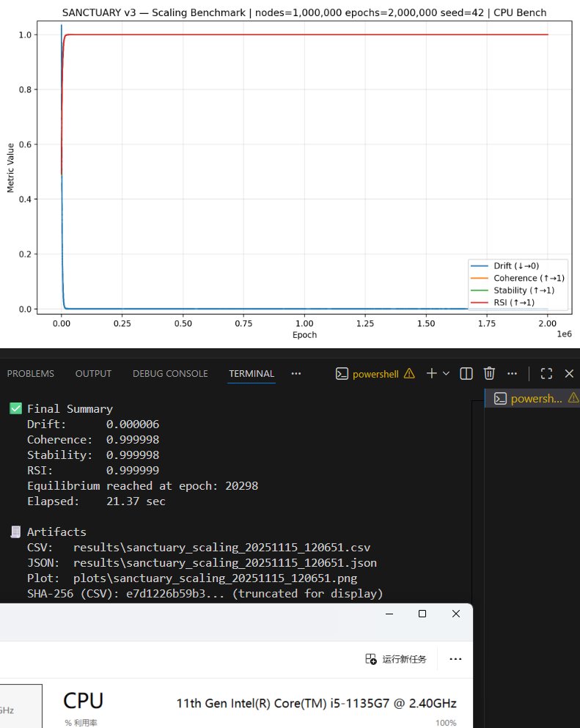This screenshot has width=580, height=728.
Task: Click the Artifacts heading in terminal
Action: pos(56,532)
